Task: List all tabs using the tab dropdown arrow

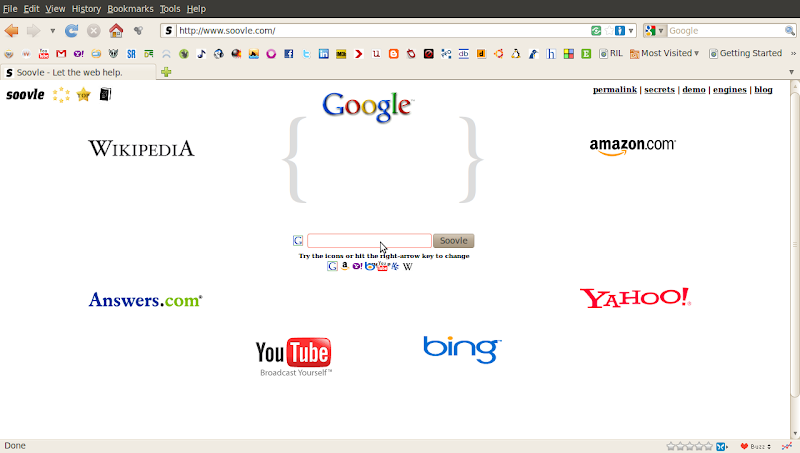Action: tap(791, 72)
